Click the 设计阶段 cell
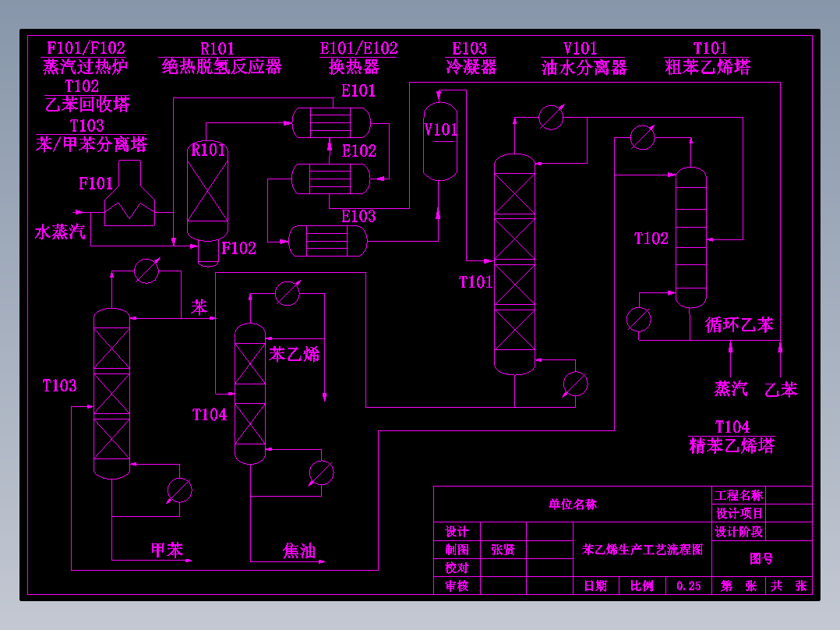Viewport: 840px width, 630px height. pyautogui.click(x=739, y=532)
